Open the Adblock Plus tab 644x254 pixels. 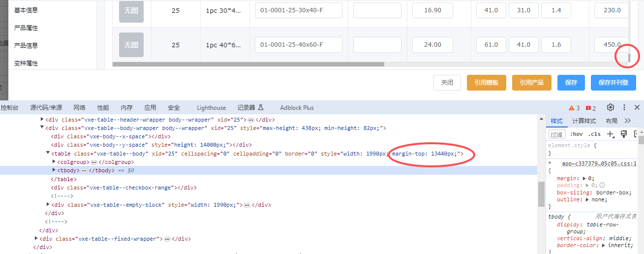[x=297, y=108]
